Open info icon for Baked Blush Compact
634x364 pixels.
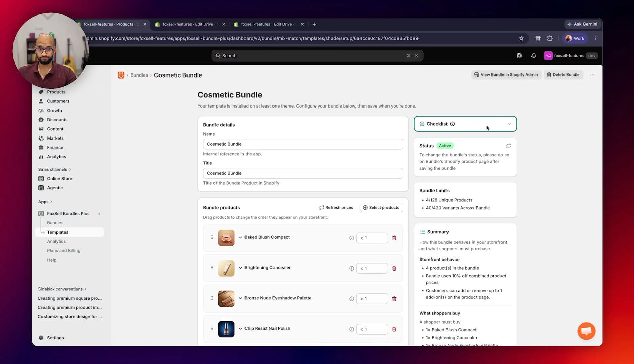click(x=352, y=238)
